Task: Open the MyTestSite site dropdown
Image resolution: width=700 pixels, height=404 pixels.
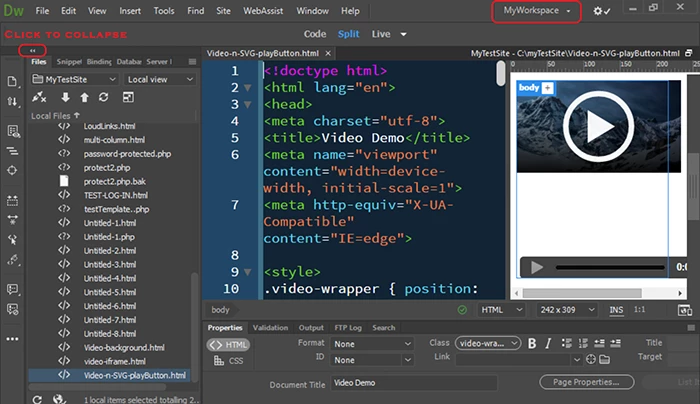Action: [75, 79]
